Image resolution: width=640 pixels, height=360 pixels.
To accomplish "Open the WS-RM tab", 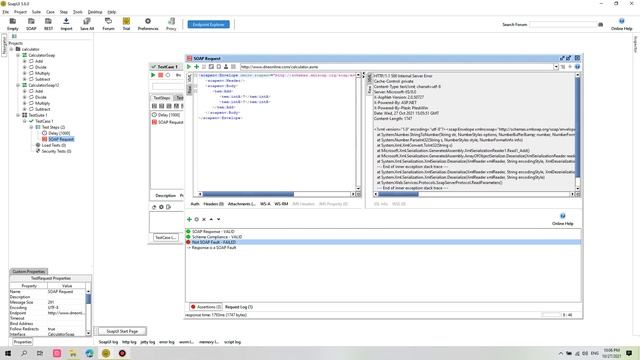I will (x=281, y=204).
